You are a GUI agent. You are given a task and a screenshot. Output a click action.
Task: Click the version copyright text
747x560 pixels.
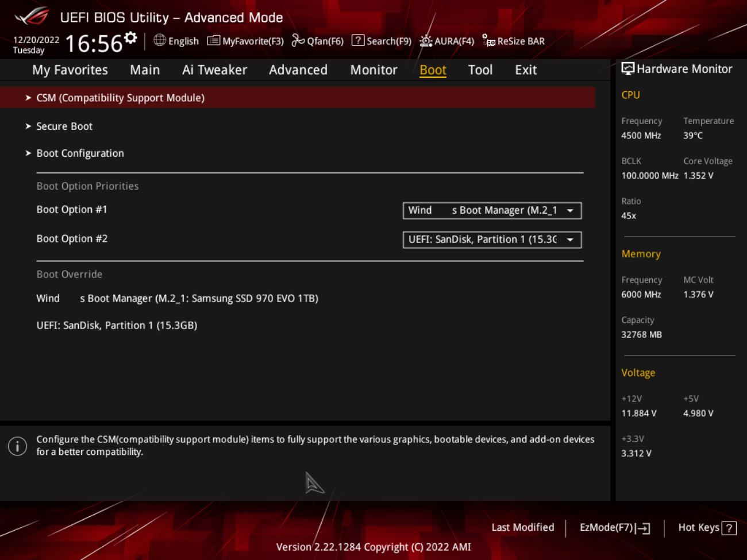click(x=373, y=547)
